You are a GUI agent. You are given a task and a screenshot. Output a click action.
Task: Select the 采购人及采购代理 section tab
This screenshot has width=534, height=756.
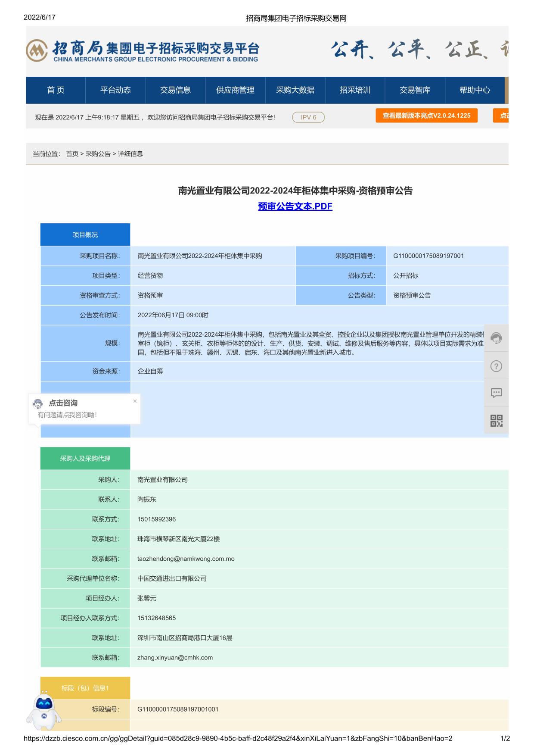pos(85,459)
